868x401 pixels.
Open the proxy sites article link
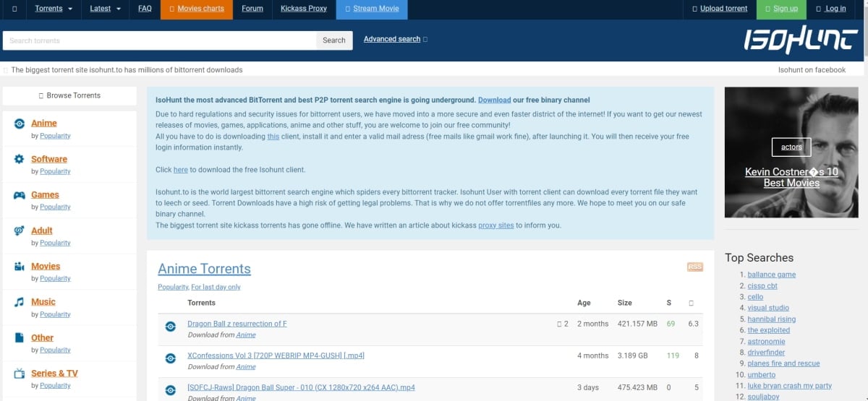pyautogui.click(x=496, y=225)
